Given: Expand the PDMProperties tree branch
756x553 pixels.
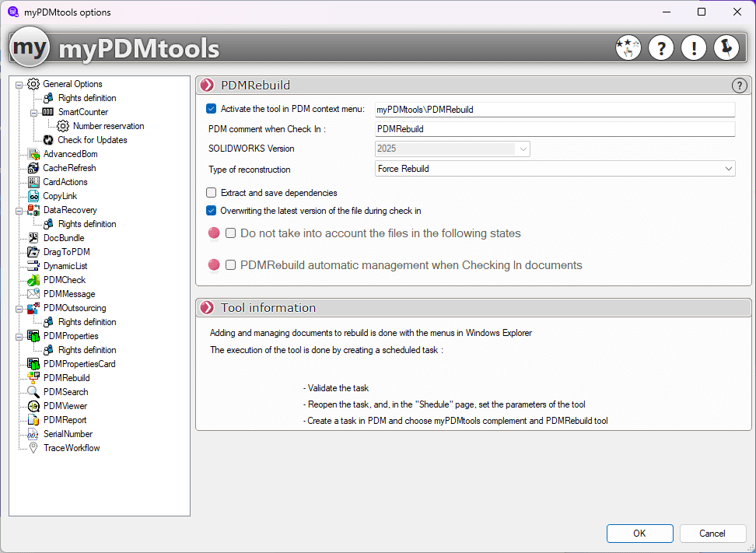Looking at the screenshot, I should point(17,336).
